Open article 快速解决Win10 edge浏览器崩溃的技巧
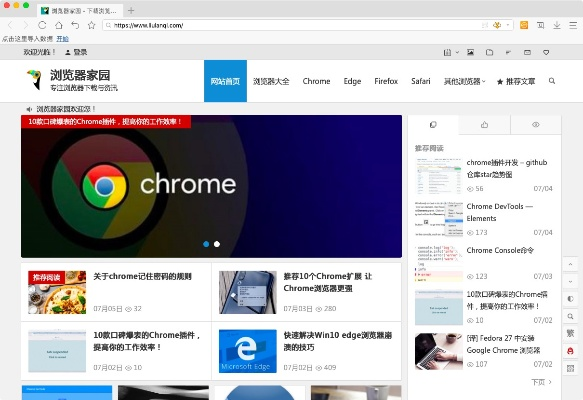Image resolution: width=583 pixels, height=400 pixels. (x=338, y=341)
